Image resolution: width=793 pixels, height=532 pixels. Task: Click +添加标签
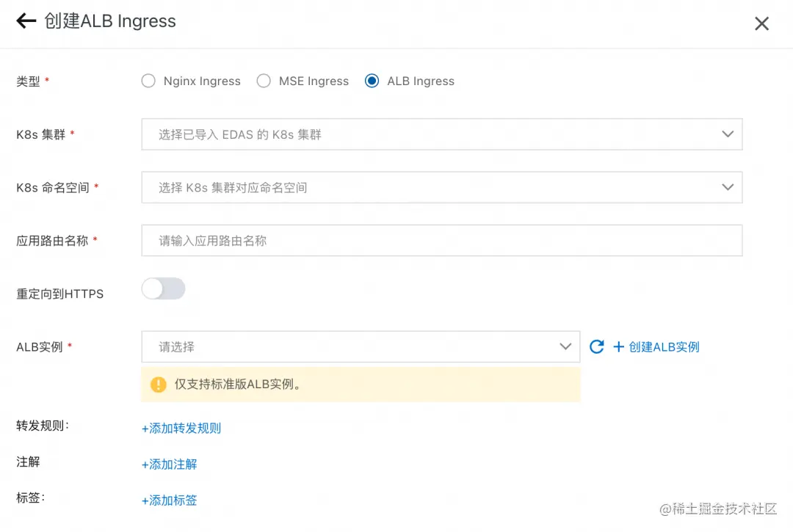click(169, 500)
